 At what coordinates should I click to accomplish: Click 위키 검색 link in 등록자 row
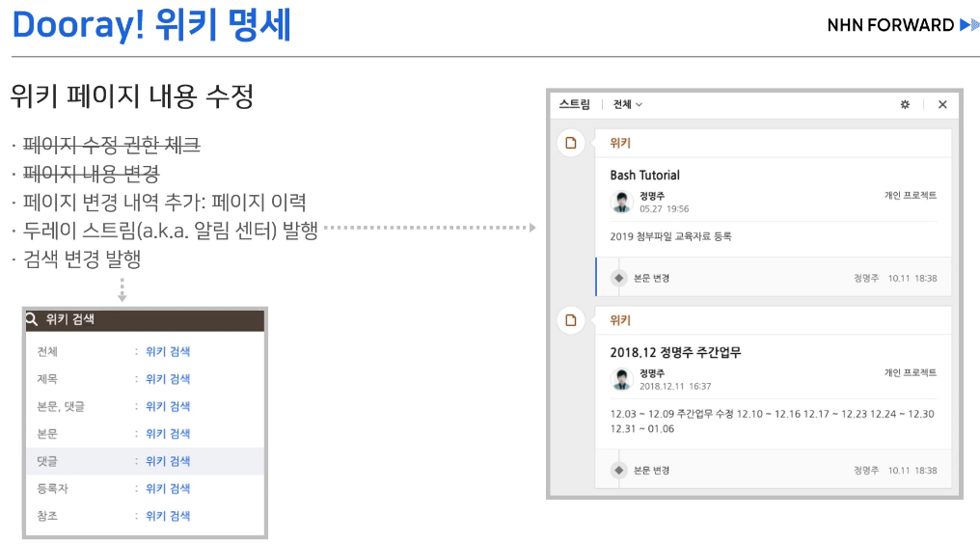168,489
